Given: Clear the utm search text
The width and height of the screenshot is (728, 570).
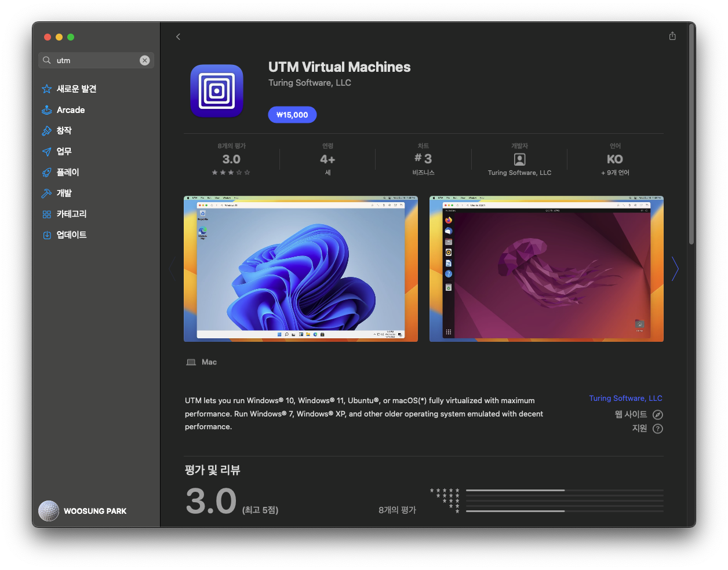Looking at the screenshot, I should point(145,60).
